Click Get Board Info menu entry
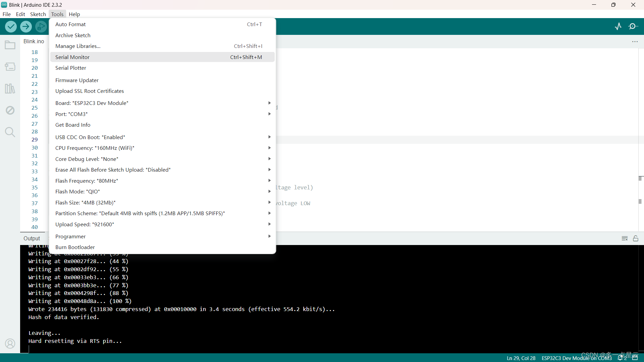The width and height of the screenshot is (644, 362). point(73,125)
